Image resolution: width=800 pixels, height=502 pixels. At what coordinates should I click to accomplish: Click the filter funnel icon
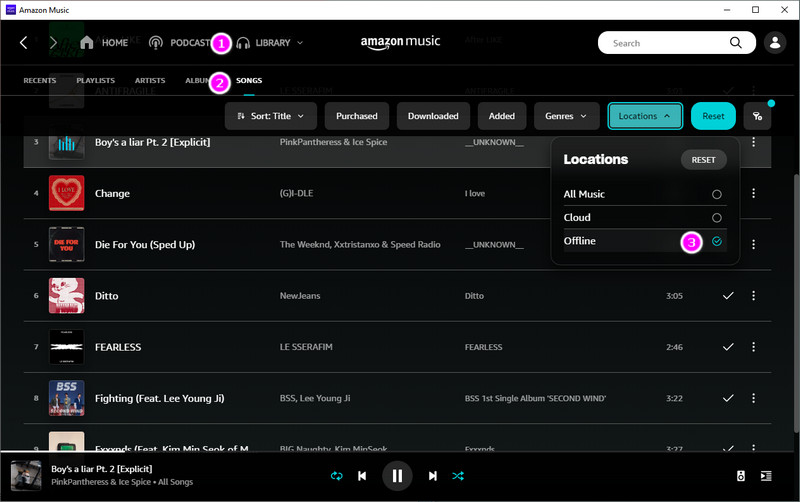click(757, 116)
